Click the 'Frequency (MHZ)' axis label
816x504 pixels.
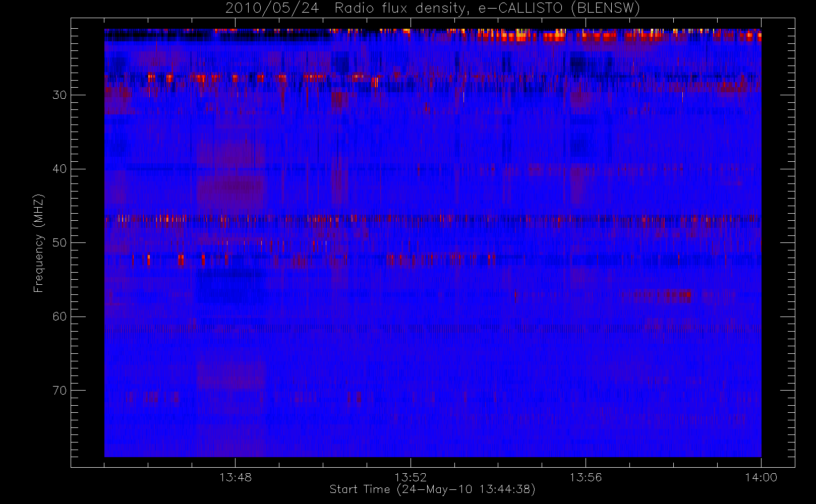coord(38,243)
